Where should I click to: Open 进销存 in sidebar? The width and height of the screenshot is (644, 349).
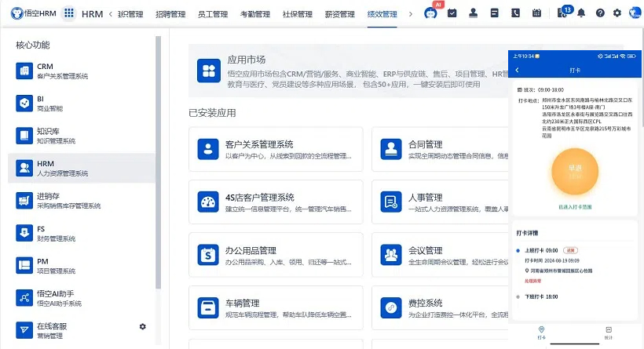[x=82, y=200]
